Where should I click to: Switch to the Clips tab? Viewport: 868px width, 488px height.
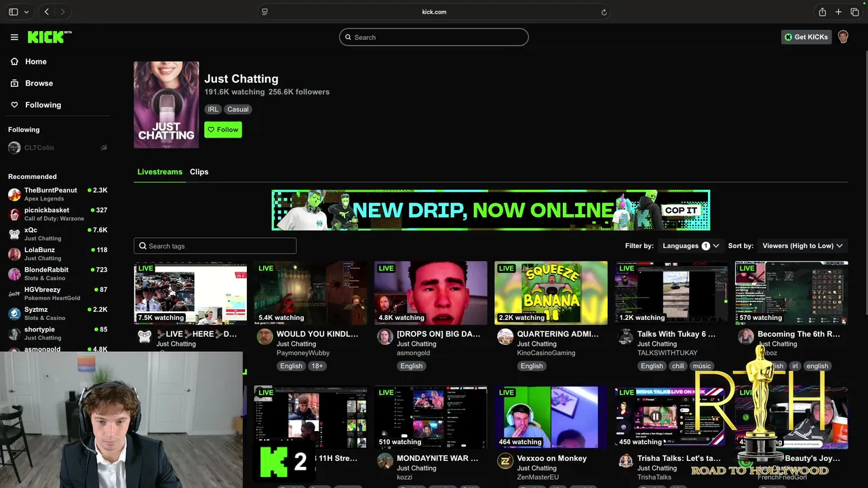pos(199,171)
